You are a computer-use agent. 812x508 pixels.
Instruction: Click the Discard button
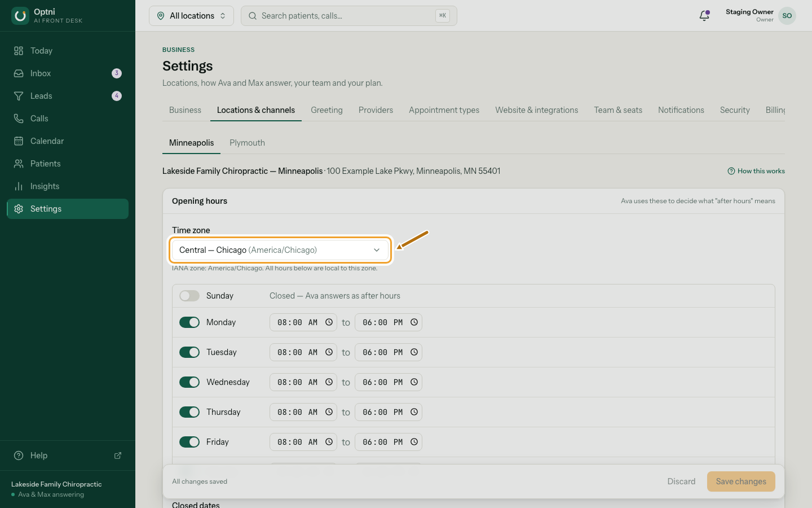pyautogui.click(x=681, y=481)
